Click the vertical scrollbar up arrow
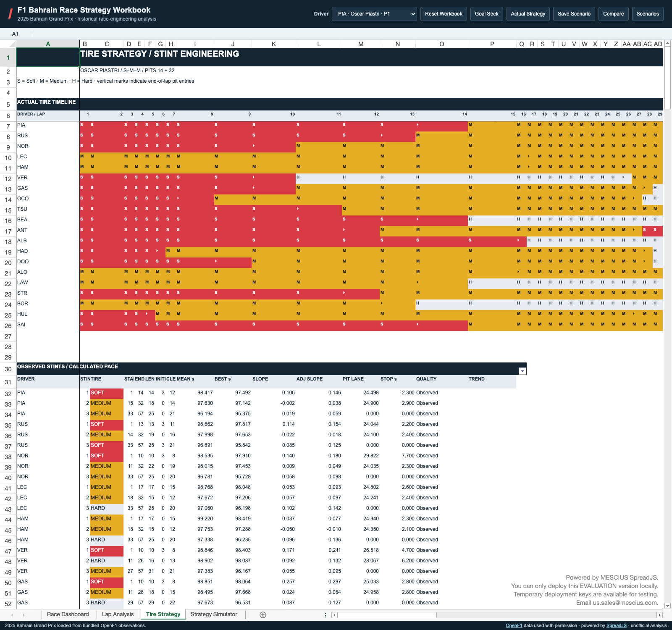The height and width of the screenshot is (630, 672). pos(667,43)
